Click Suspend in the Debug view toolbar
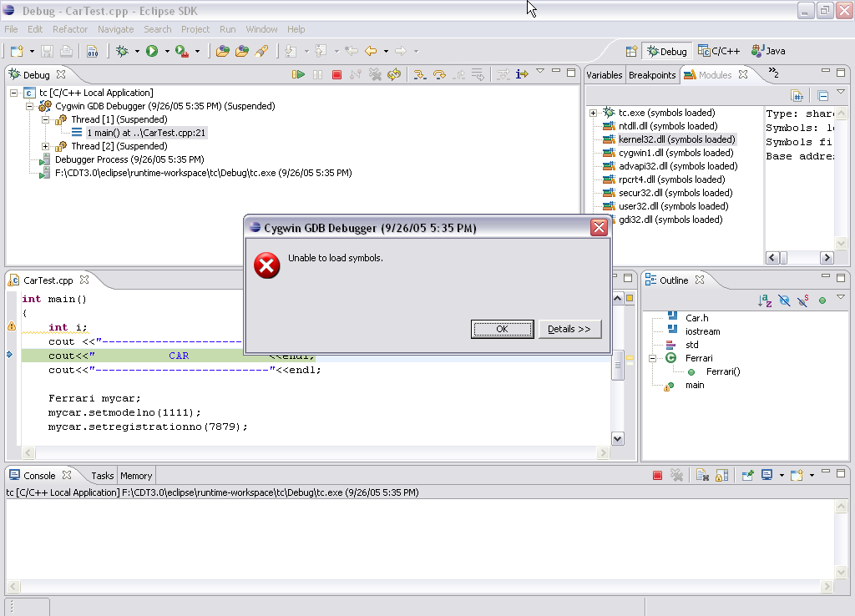This screenshot has height=616, width=855. point(317,74)
